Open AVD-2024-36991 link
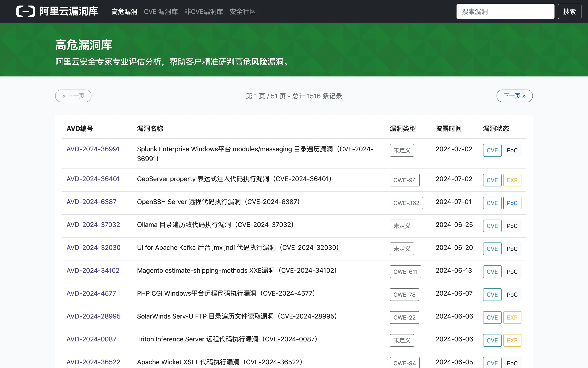 pyautogui.click(x=93, y=149)
